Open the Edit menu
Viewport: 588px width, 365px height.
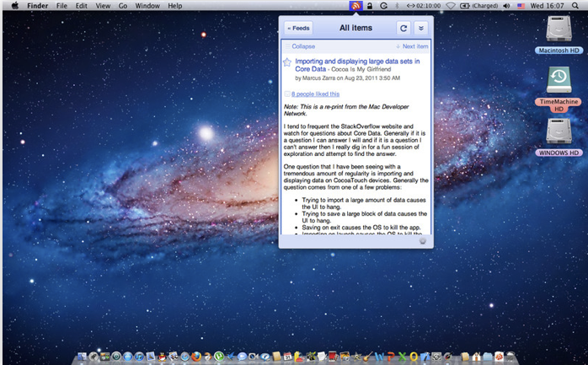pos(82,6)
